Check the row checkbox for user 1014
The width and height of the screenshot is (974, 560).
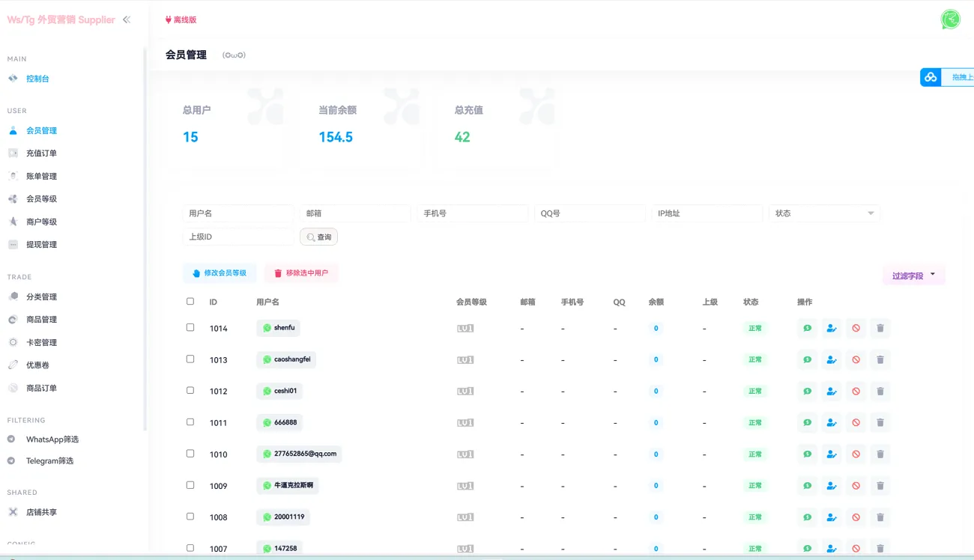click(190, 327)
